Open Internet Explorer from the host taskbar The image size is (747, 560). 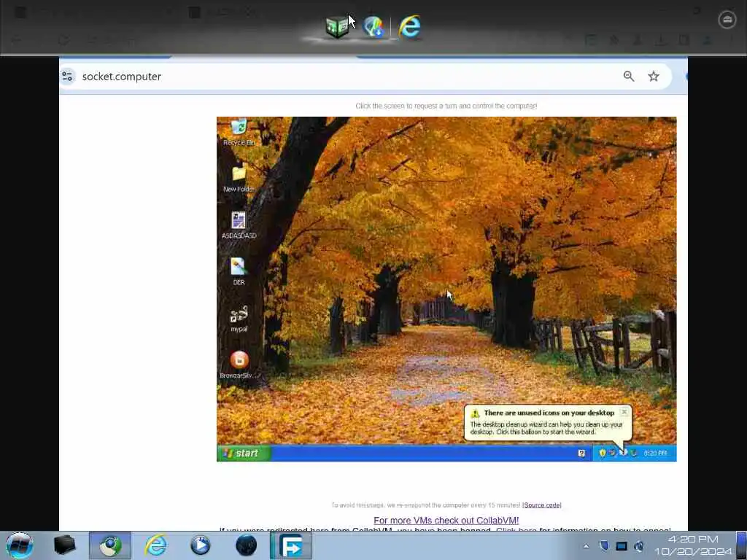(156, 545)
